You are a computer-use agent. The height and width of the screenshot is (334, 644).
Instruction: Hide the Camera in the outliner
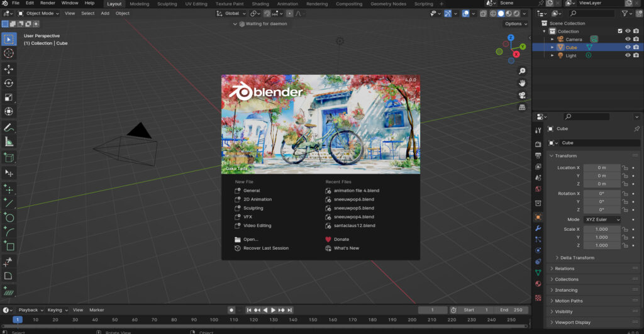tap(628, 39)
